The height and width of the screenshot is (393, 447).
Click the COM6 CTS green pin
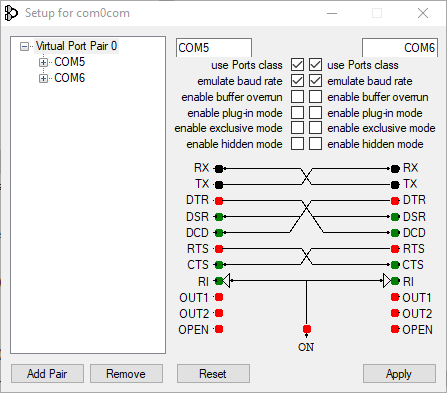[x=395, y=265]
